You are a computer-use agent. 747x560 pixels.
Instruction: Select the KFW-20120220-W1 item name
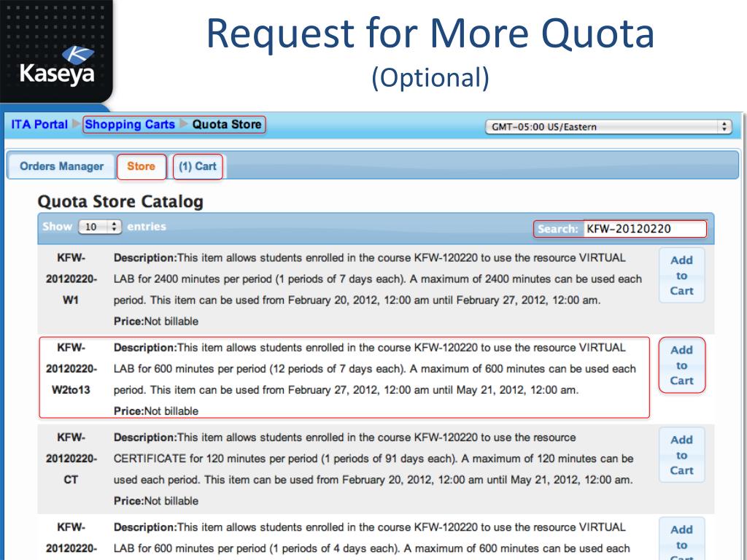[71, 279]
